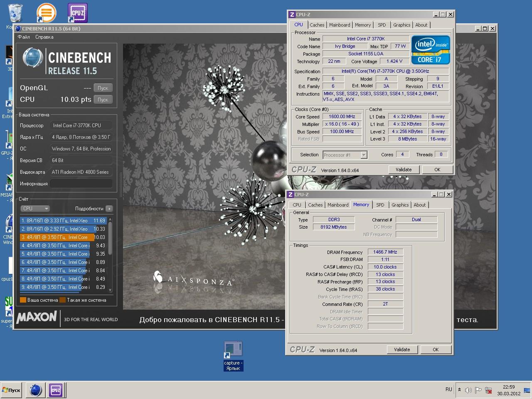
Task: Select ranking row 5 with score 9.35
Action: click(x=63, y=254)
